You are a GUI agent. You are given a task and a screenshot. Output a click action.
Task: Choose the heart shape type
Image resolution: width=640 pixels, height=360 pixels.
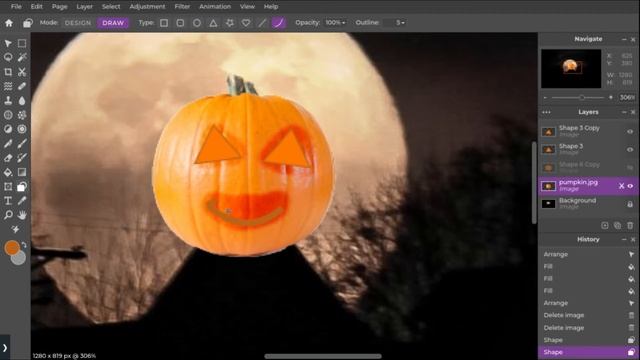coord(246,23)
